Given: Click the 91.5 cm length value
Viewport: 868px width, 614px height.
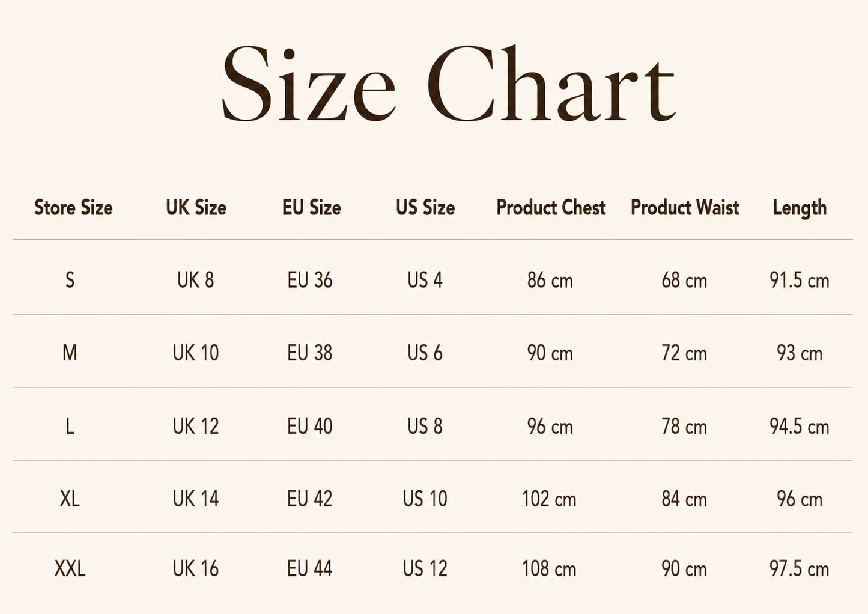Looking at the screenshot, I should coord(800,280).
